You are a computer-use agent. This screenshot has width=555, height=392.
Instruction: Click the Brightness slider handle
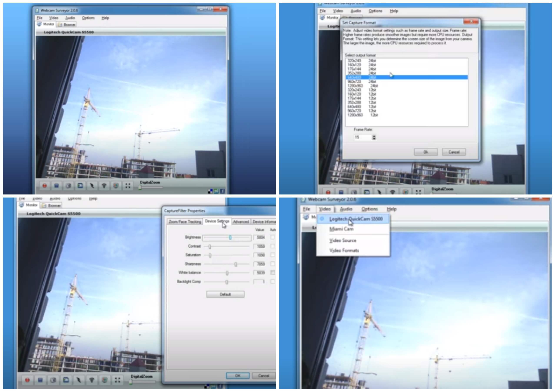[230, 237]
